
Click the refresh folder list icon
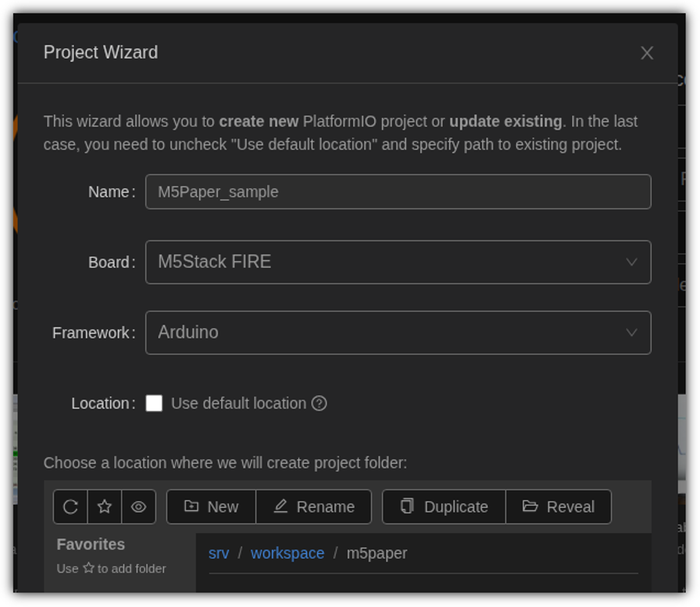pyautogui.click(x=70, y=506)
